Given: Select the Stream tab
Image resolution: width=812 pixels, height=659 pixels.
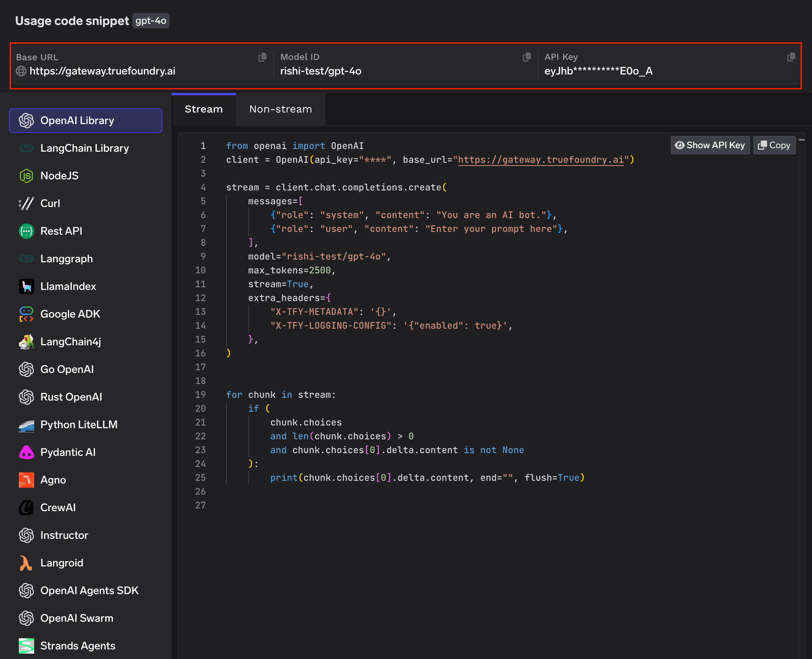Looking at the screenshot, I should click(203, 109).
